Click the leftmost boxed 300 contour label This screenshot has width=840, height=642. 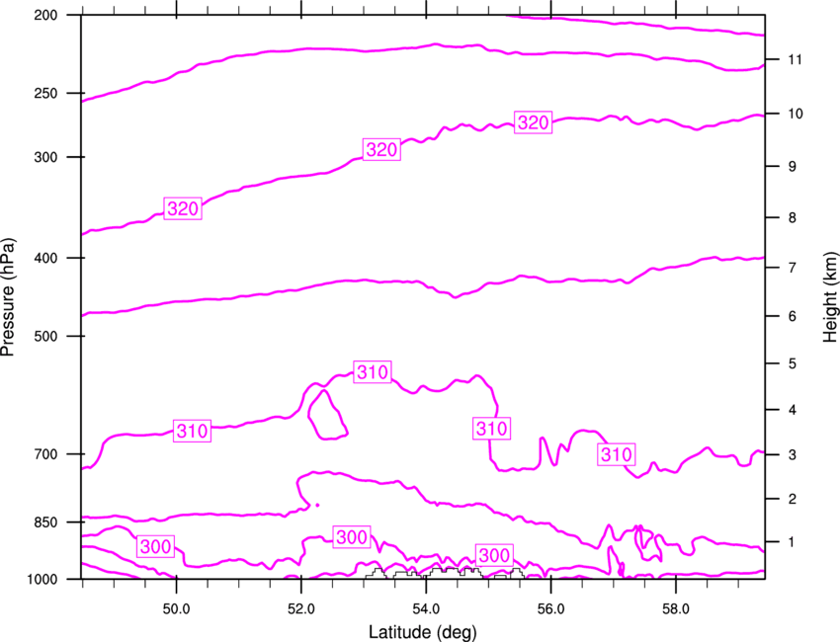pyautogui.click(x=155, y=546)
